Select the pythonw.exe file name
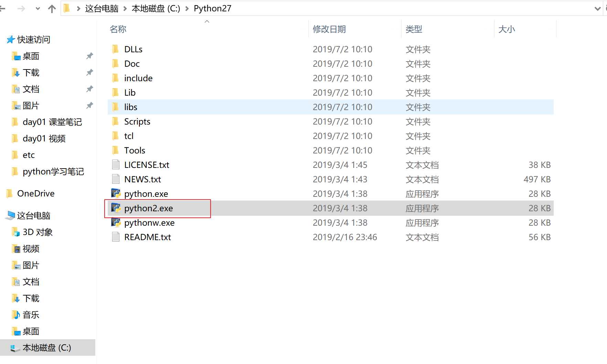 coord(149,223)
